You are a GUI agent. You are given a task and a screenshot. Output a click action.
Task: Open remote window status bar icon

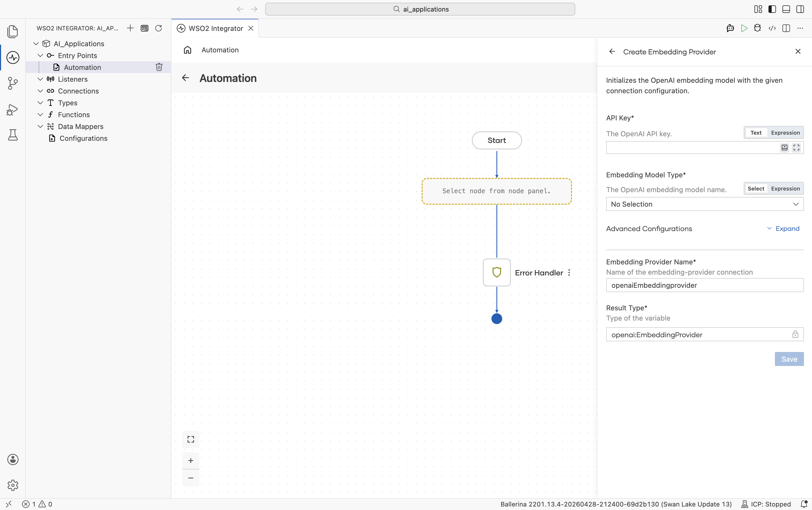click(9, 504)
